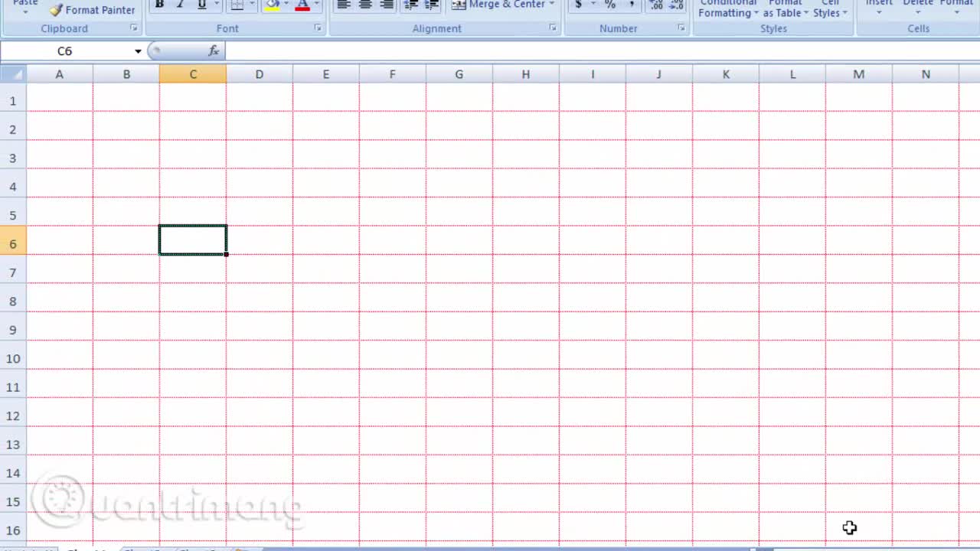
Task: Apply yellow fill color bucket
Action: [273, 5]
